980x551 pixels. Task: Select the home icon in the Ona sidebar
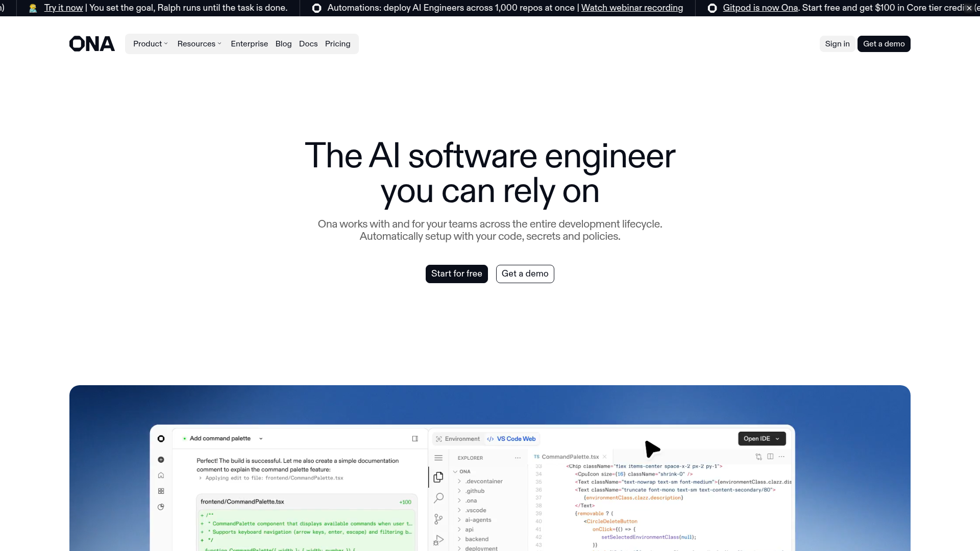161,475
